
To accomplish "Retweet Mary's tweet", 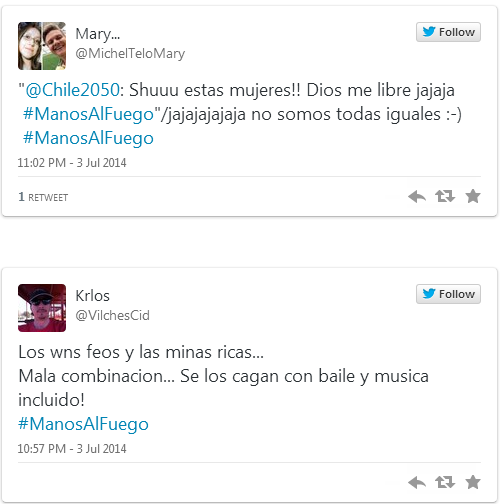I will click(445, 196).
